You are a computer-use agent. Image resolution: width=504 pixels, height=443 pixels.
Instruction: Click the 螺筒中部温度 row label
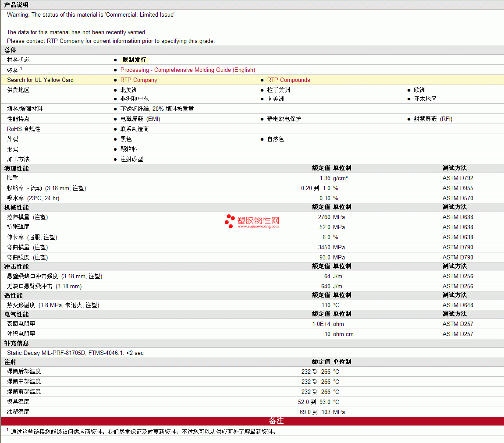(x=24, y=381)
